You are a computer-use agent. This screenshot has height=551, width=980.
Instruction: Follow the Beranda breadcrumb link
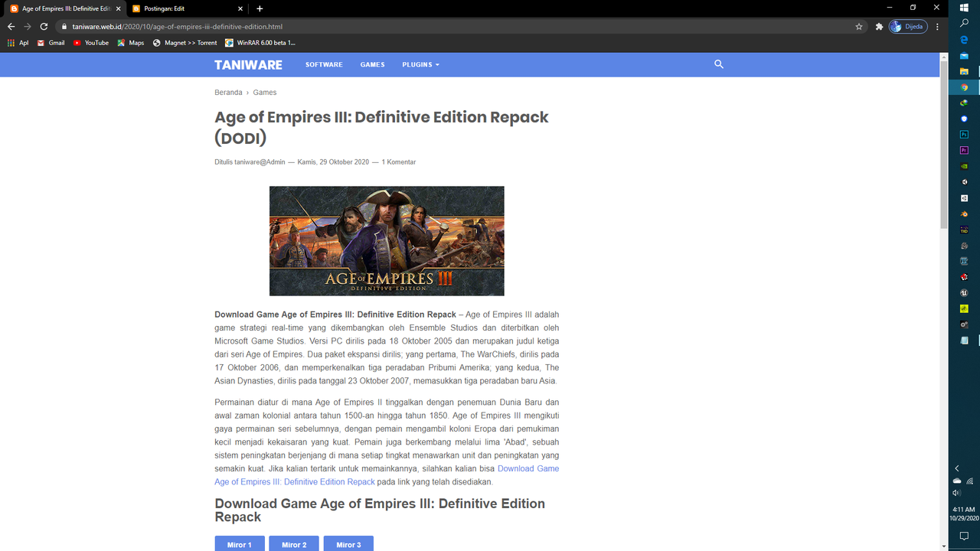(x=228, y=93)
